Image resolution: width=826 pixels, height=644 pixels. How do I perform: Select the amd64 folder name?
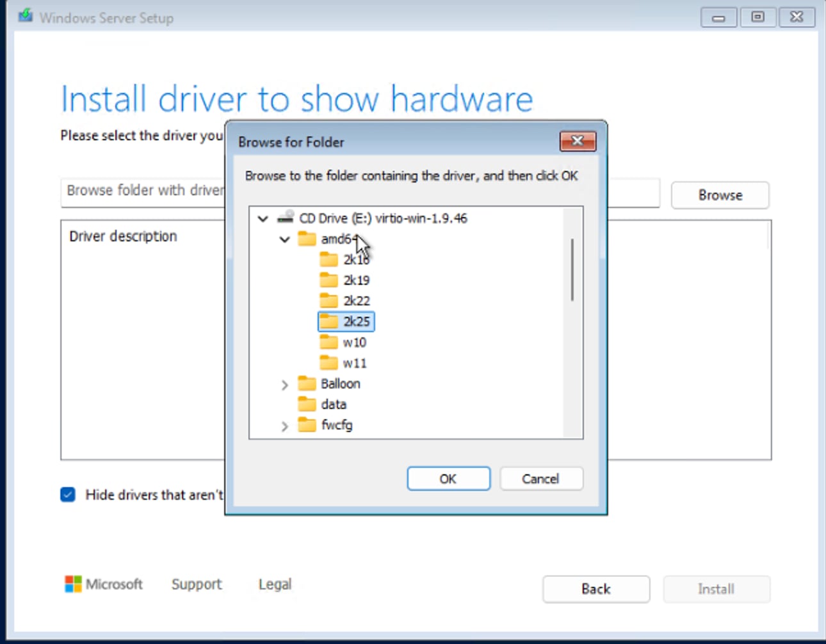click(x=339, y=239)
